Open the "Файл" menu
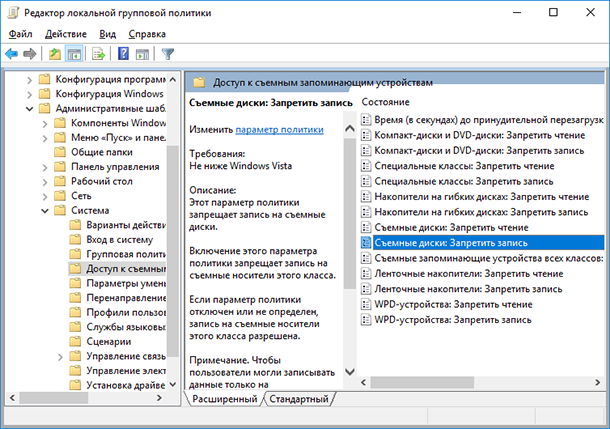 (20, 34)
